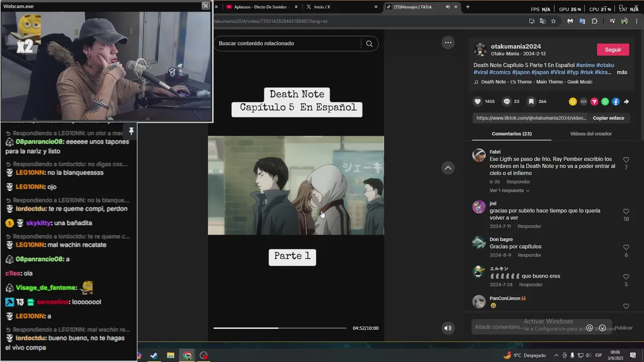Open the Chrome profile avatar
Image resolution: width=644 pixels, height=362 pixels.
pos(624,21)
